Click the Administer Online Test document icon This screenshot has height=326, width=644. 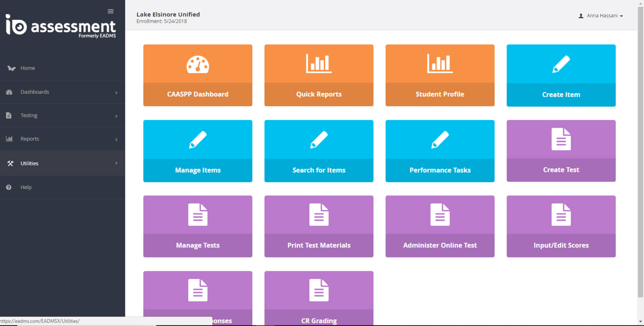pyautogui.click(x=440, y=215)
